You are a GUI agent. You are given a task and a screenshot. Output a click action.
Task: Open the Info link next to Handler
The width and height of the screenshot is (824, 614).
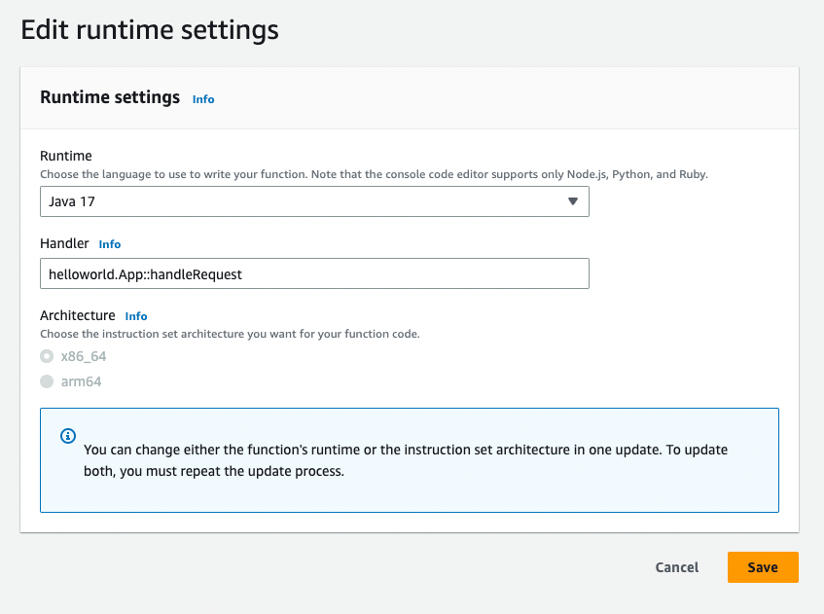(x=110, y=244)
